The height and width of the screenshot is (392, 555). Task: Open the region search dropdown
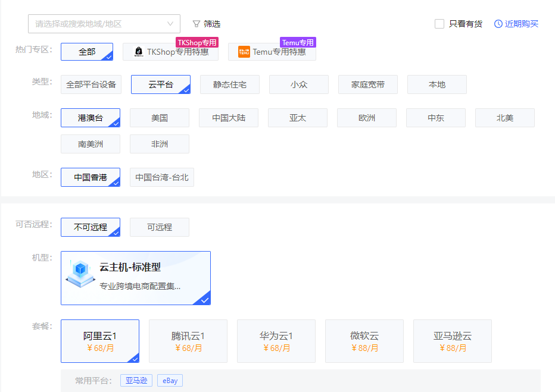(98, 24)
